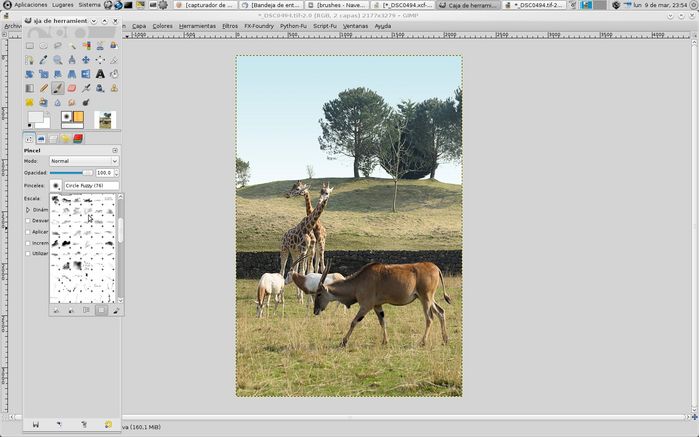Select the Eraser tool
The height and width of the screenshot is (437, 699).
[x=72, y=88]
